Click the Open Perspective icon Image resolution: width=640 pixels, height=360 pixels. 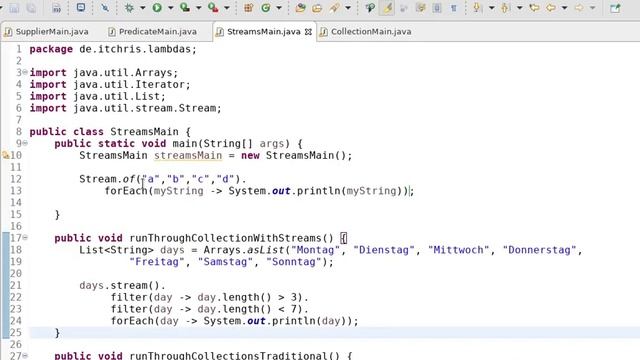tap(615, 7)
